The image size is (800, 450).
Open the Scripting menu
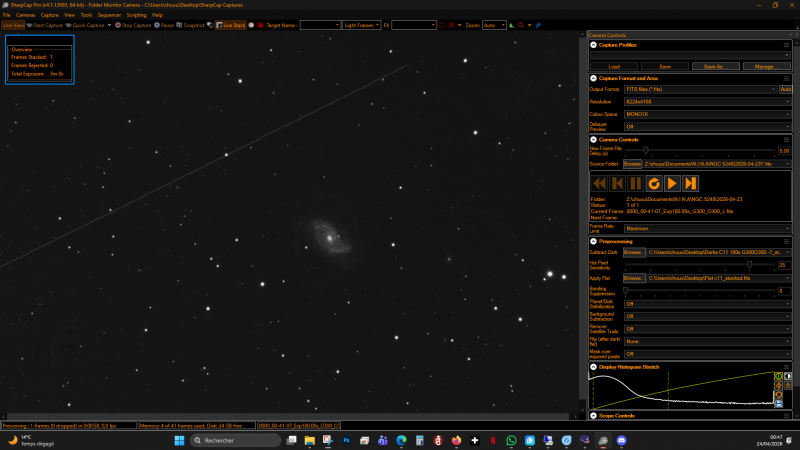click(x=136, y=15)
